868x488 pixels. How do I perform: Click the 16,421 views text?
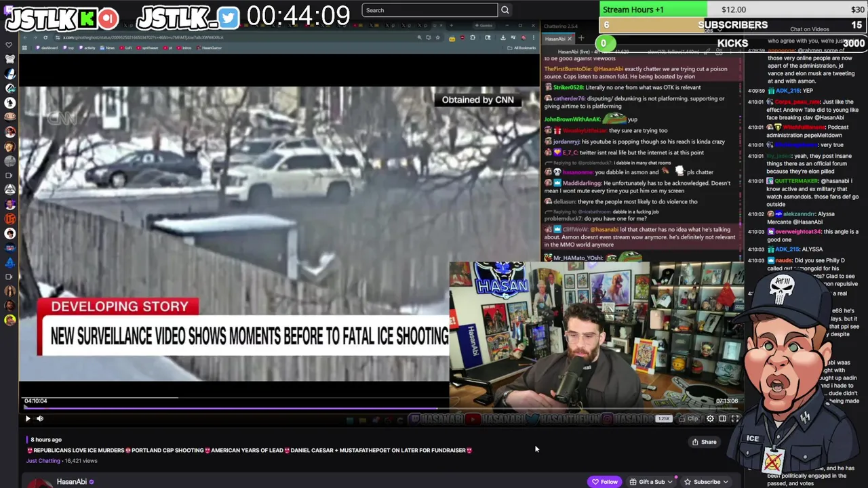[80, 461]
